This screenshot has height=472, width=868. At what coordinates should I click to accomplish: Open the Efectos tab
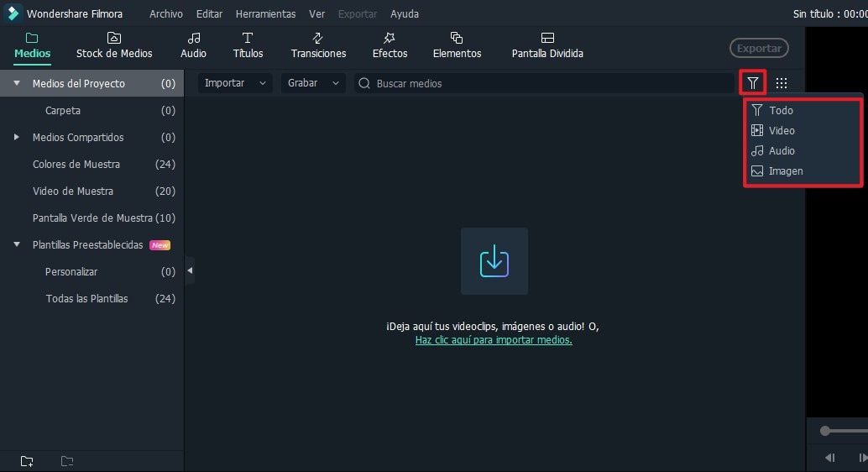coord(390,46)
